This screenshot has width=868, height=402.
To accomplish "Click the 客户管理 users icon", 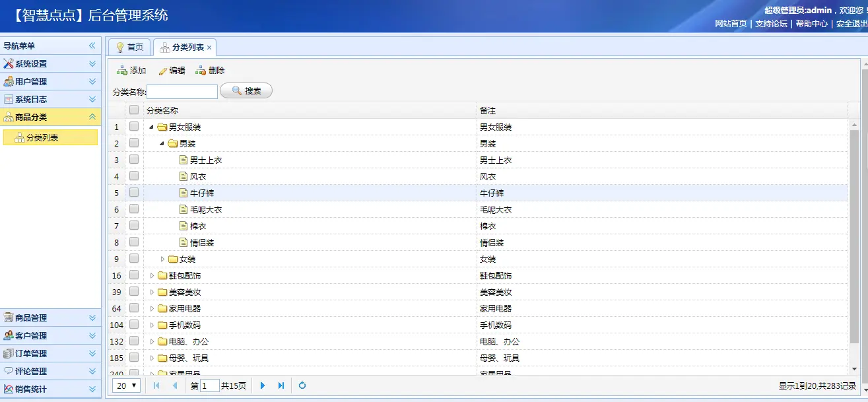I will tap(9, 336).
